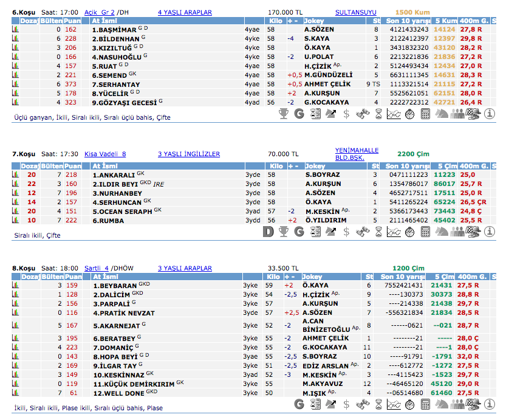Open stats chart icon for BEYBARAN row
The height and width of the screenshot is (420, 509).
click(15, 285)
